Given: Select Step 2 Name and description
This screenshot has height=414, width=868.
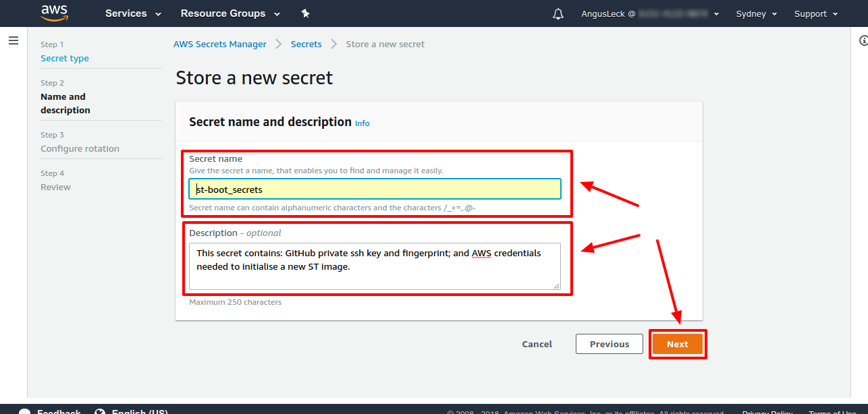Looking at the screenshot, I should tap(65, 103).
